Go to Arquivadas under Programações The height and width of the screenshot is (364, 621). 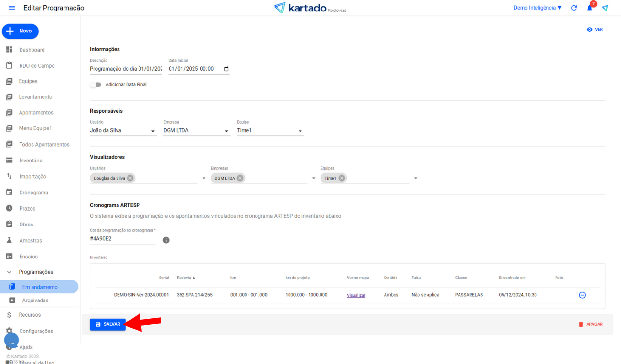[x=35, y=300]
